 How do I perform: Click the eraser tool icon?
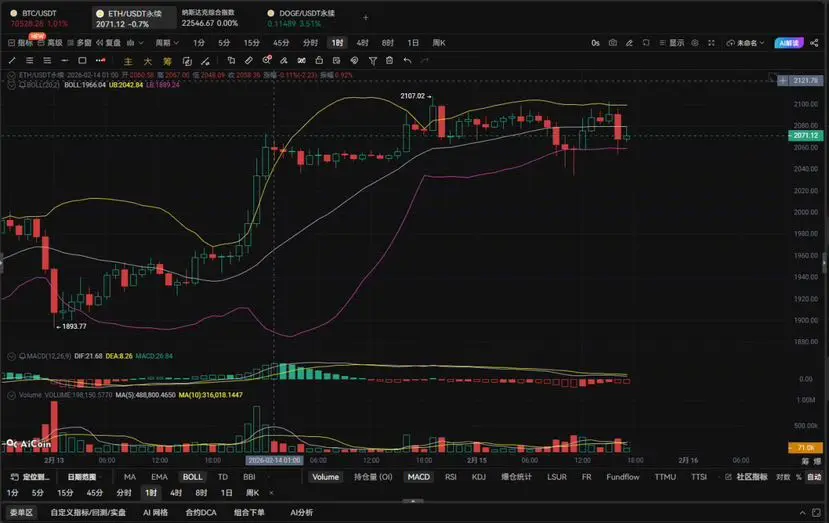284,61
